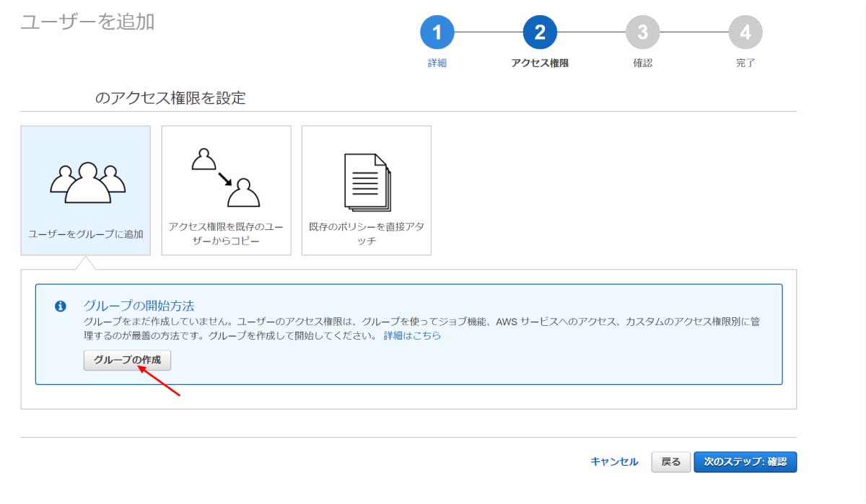Screen dimensions: 866x504
Task: Proceed with 次のステップ: 確認 button
Action: (745, 462)
